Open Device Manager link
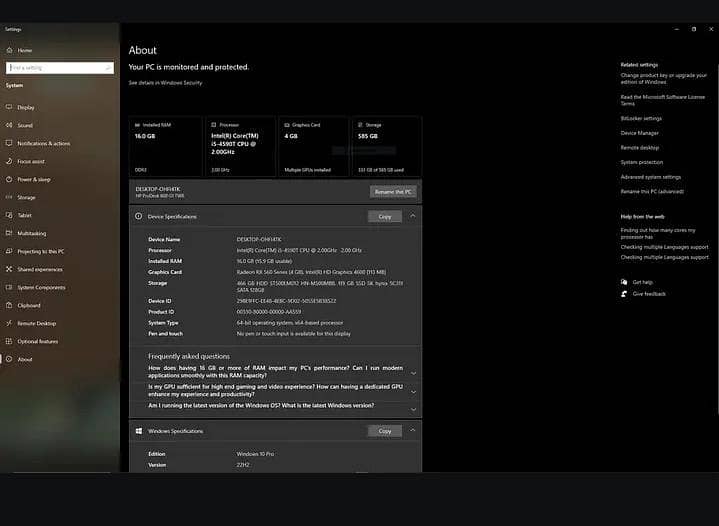Image resolution: width=719 pixels, height=526 pixels. (x=639, y=133)
